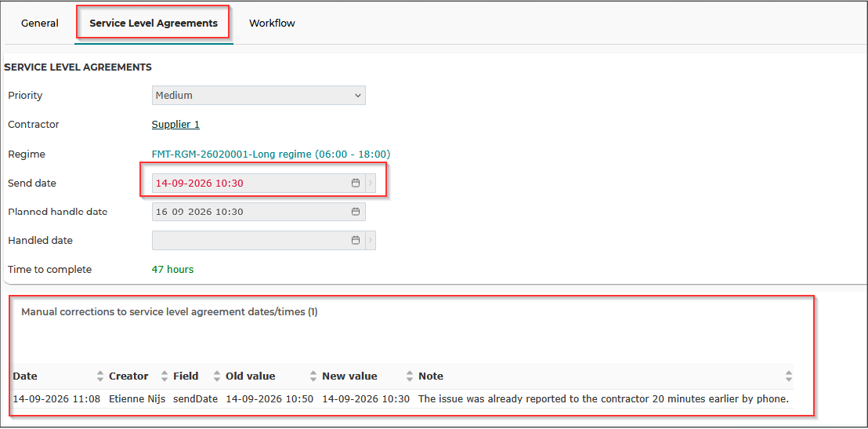868x429 pixels.
Task: Open the Send date calendar picker
Action: tap(356, 183)
